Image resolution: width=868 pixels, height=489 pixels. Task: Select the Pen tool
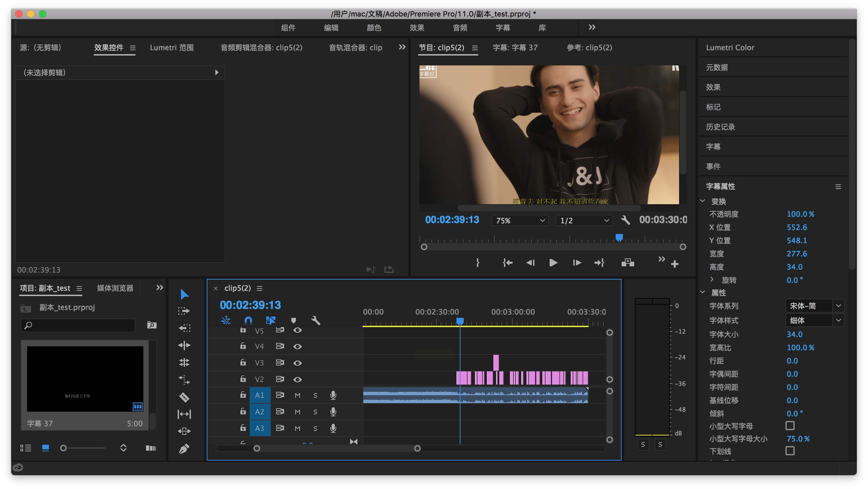184,449
